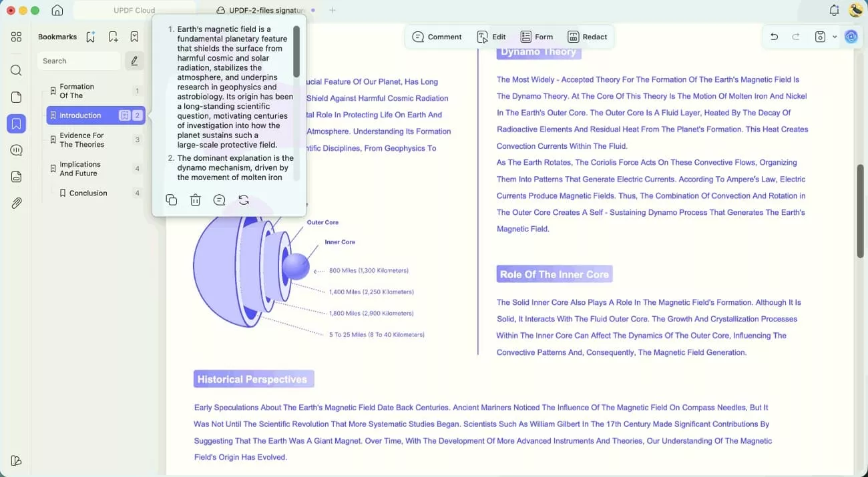
Task: Select the Redact tool
Action: (587, 37)
